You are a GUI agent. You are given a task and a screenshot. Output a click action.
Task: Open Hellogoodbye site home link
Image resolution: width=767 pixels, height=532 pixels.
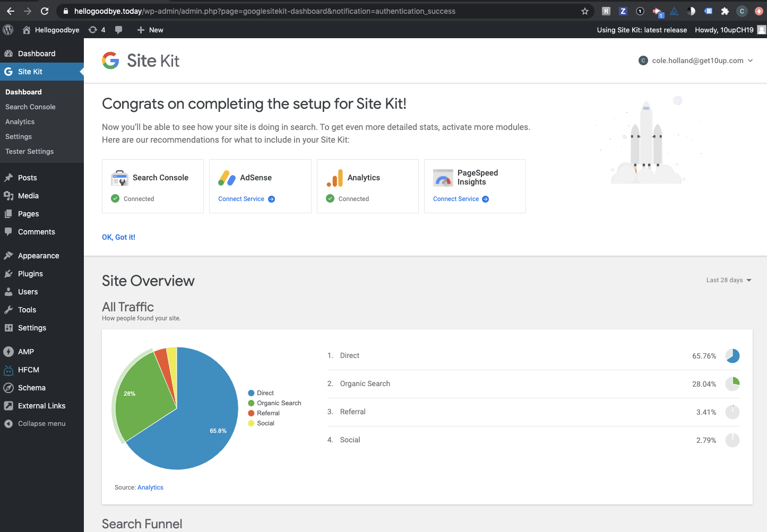click(x=51, y=30)
